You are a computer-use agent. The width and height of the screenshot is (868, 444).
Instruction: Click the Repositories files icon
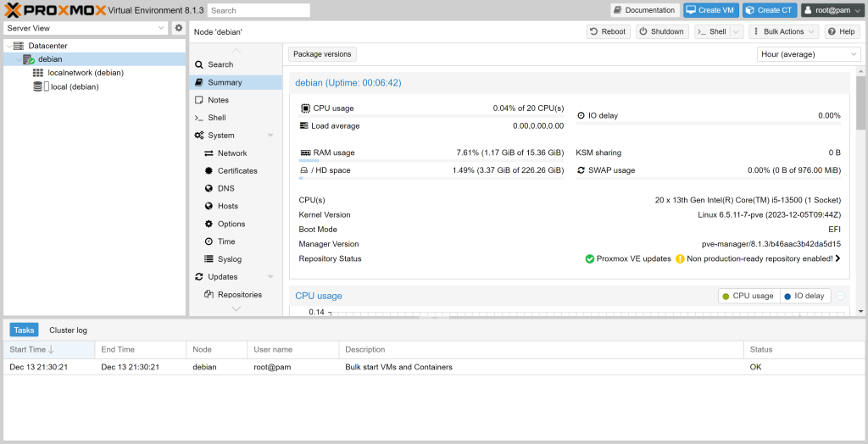pos(209,294)
